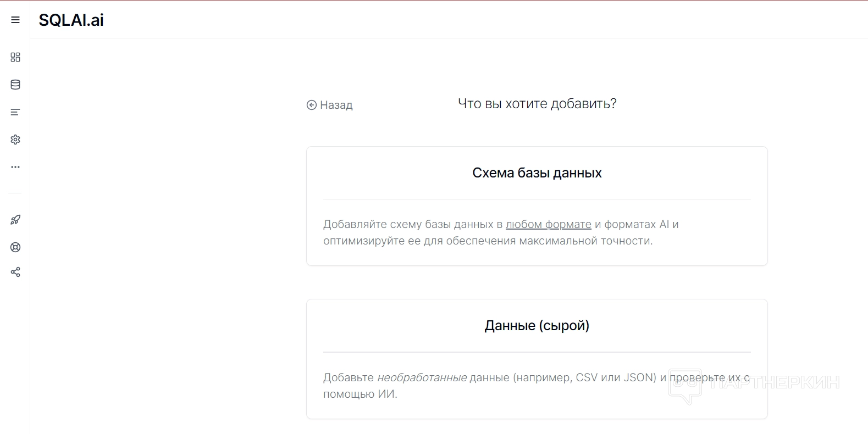Click the italic "необработанные" word
Viewport: 868px width, 434px height.
pos(422,378)
